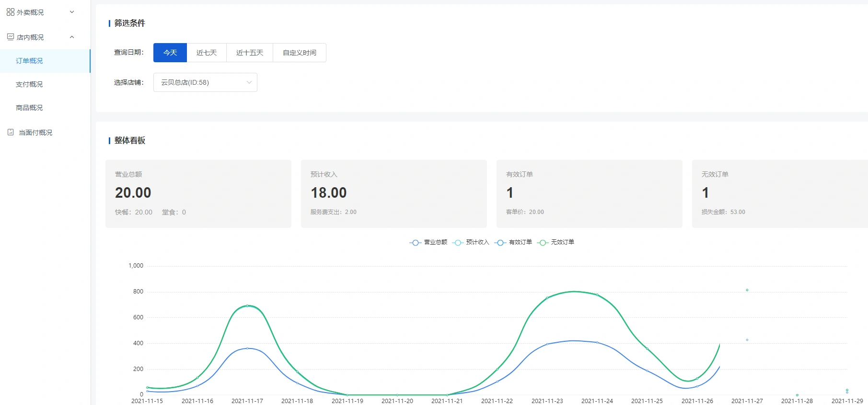Viewport: 868px width, 405px height.
Task: Click the 快餐: 20.00 text
Action: [x=134, y=212]
